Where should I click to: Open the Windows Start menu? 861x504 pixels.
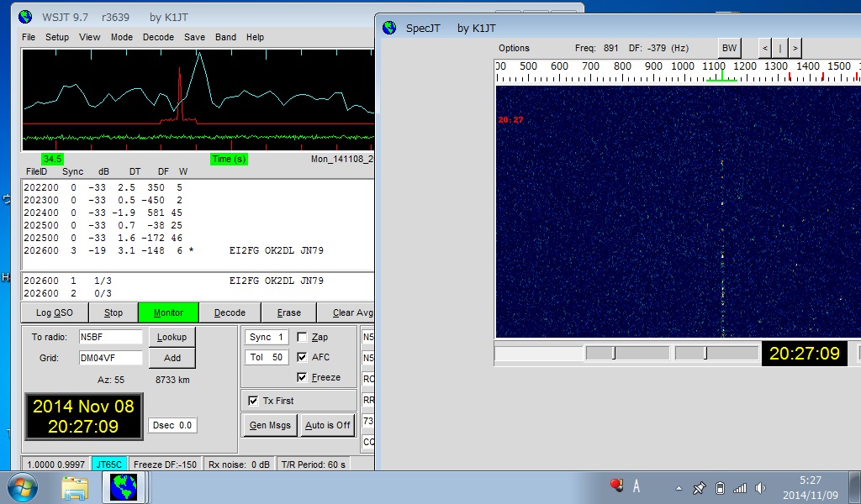click(x=23, y=487)
